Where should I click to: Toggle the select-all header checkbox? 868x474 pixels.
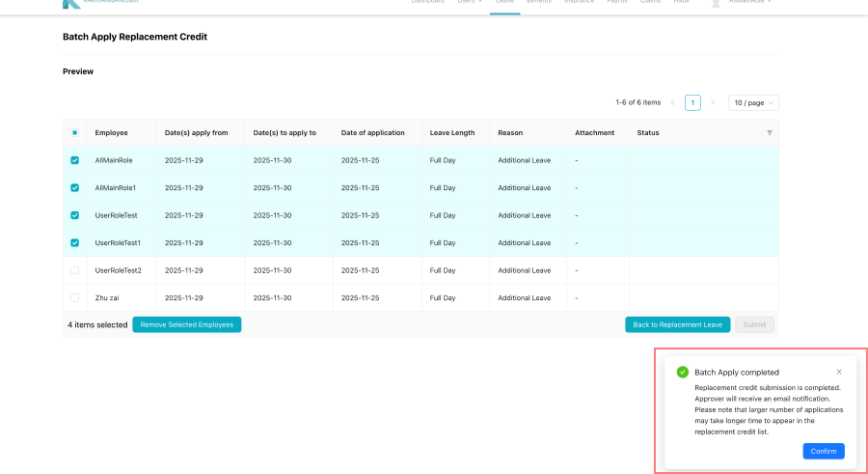tap(75, 133)
